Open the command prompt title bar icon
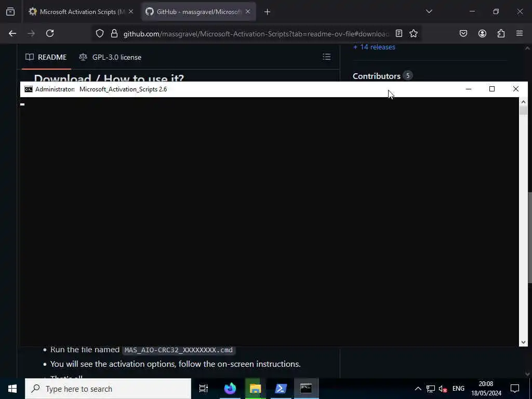532x399 pixels. (29, 89)
